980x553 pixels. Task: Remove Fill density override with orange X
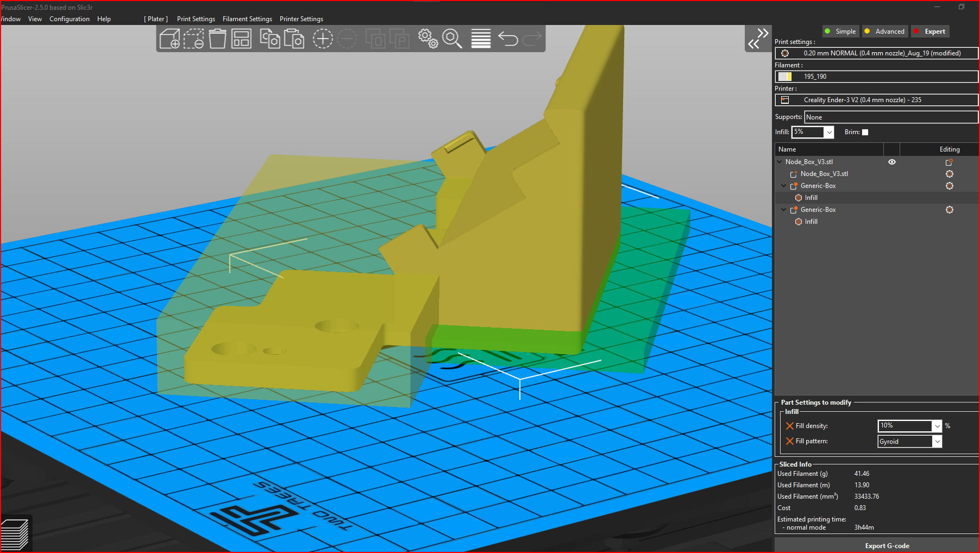click(790, 426)
